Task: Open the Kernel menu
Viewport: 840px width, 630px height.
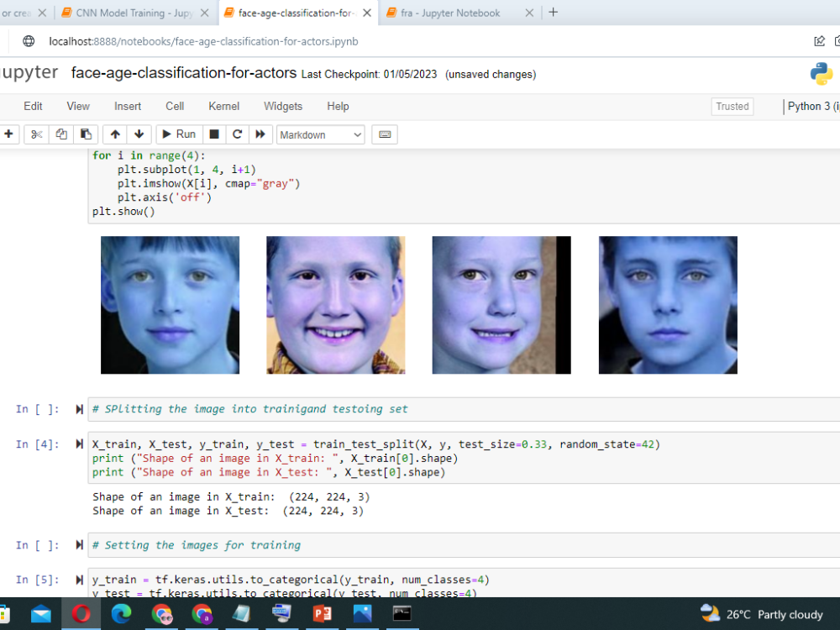Action: [223, 106]
